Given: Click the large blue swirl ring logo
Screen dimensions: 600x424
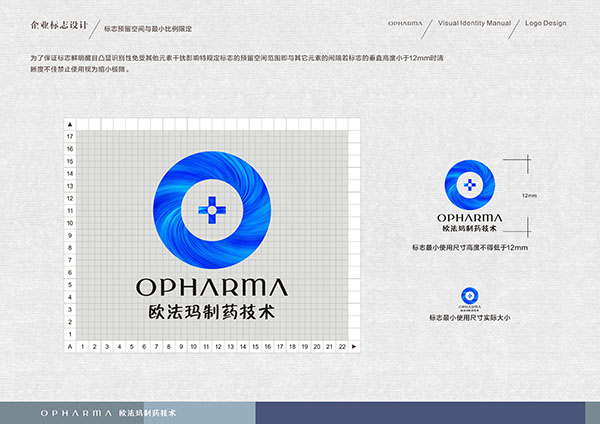Looking at the screenshot, I should pyautogui.click(x=212, y=210).
